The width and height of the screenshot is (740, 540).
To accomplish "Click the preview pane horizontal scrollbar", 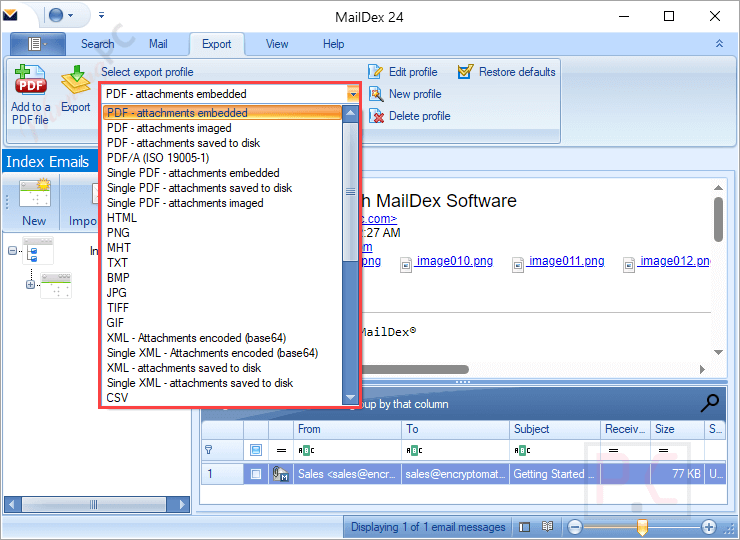I will [x=415, y=369].
